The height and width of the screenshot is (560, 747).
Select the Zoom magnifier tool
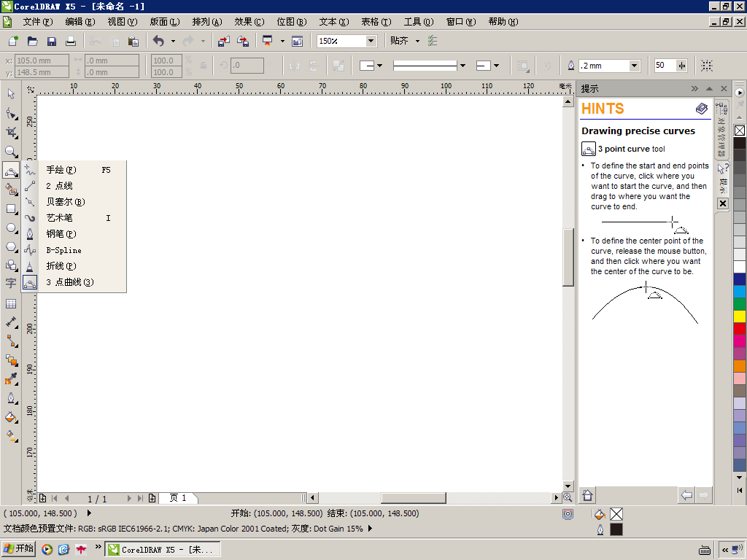[x=11, y=152]
